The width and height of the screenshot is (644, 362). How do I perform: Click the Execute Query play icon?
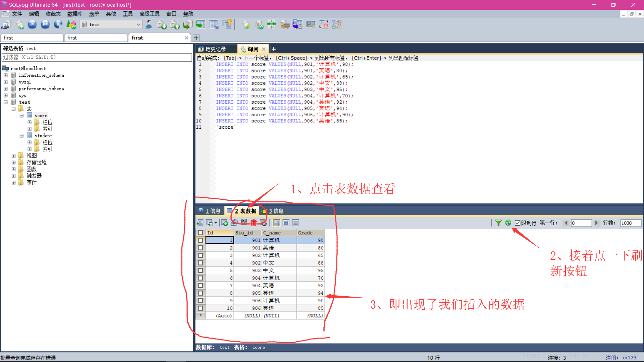[x=32, y=24]
